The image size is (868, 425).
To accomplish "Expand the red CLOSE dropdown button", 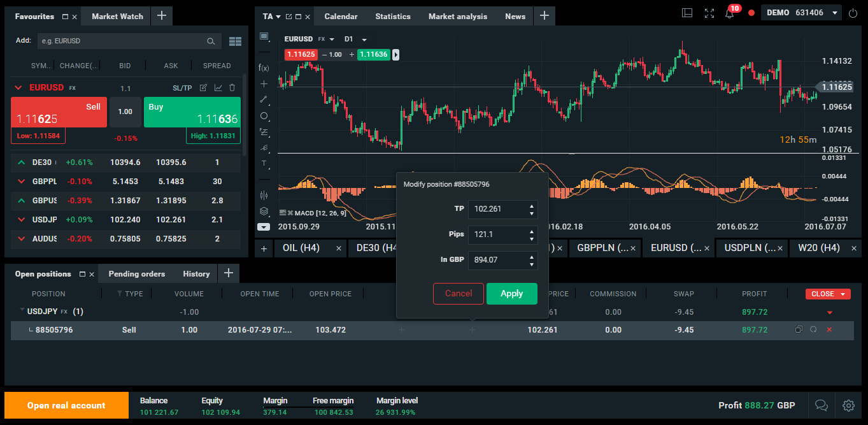I will click(828, 294).
